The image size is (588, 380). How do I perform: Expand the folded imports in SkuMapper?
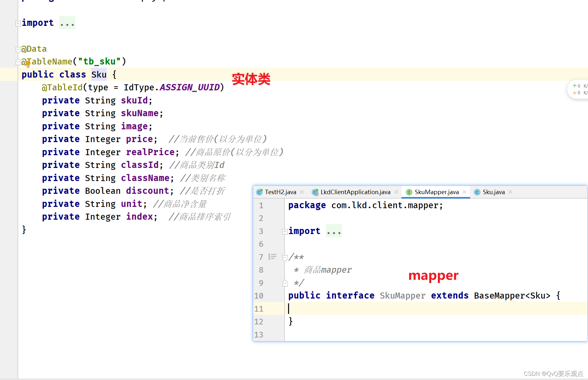[x=285, y=232]
